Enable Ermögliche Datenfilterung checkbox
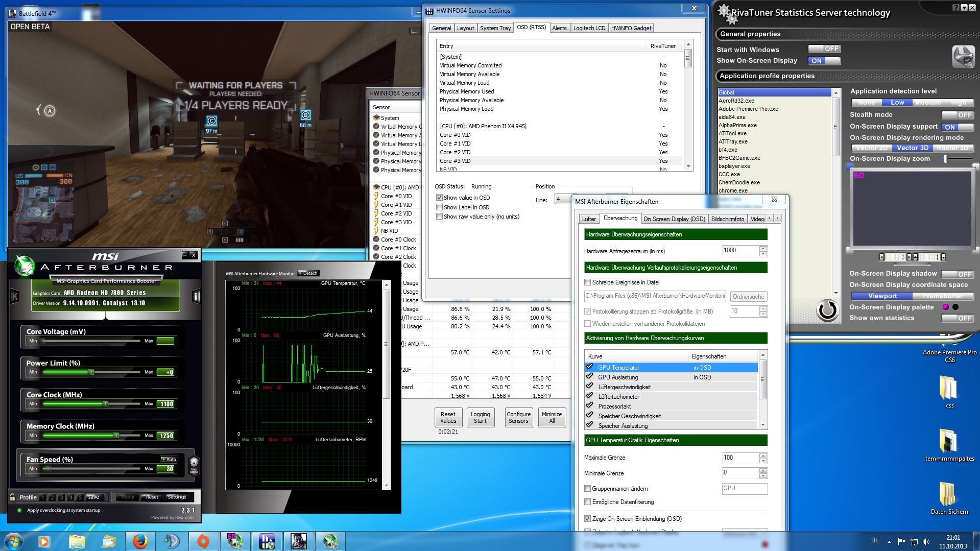 587,502
